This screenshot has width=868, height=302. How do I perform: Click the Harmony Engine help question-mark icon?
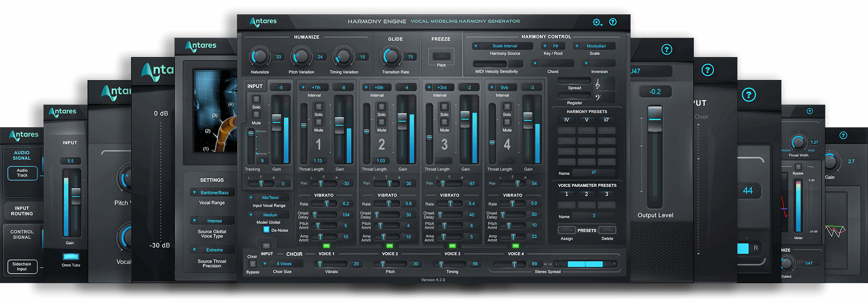click(613, 22)
